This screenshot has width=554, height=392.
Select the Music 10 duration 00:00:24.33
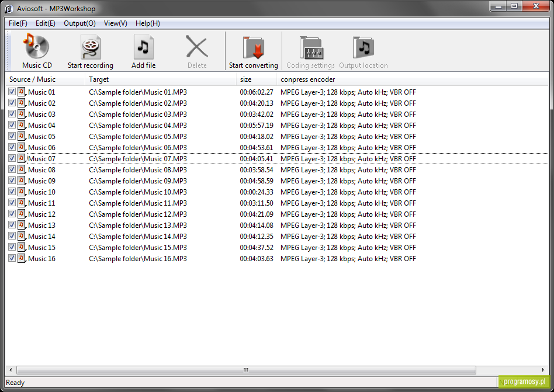(x=256, y=192)
